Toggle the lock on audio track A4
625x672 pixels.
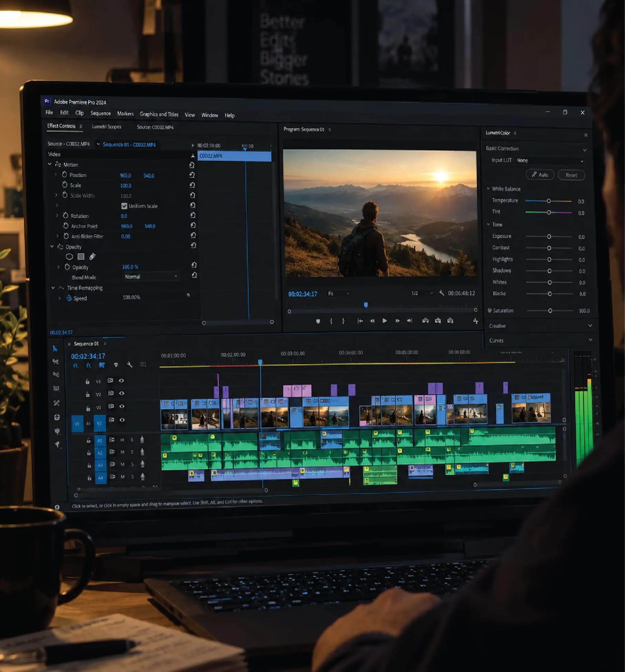(89, 478)
